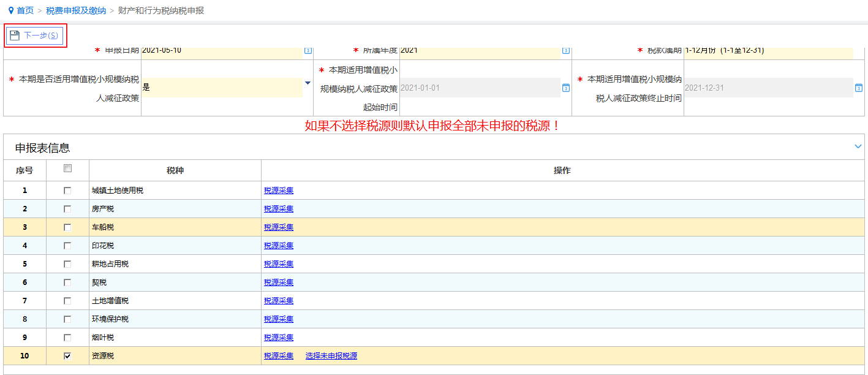
Task: Click the location pin icon beside 首页
Action: click(x=11, y=10)
